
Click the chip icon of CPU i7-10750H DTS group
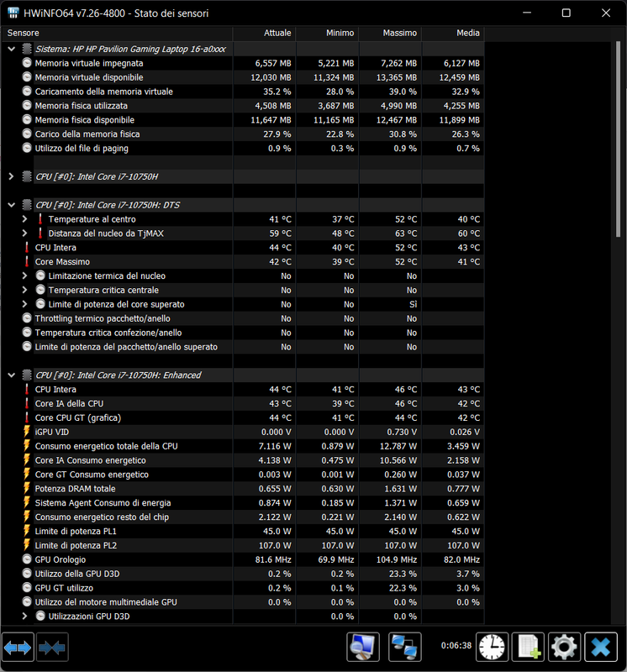27,205
